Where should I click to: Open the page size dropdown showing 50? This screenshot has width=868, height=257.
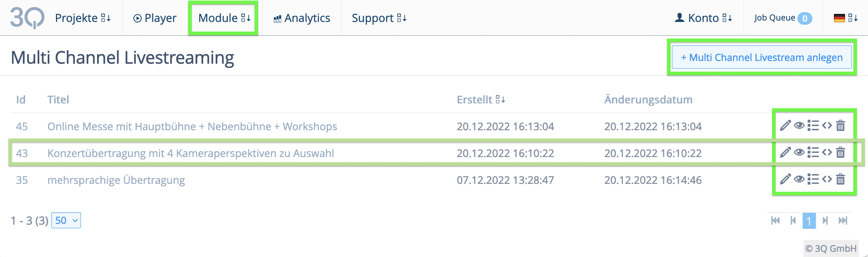coord(66,220)
